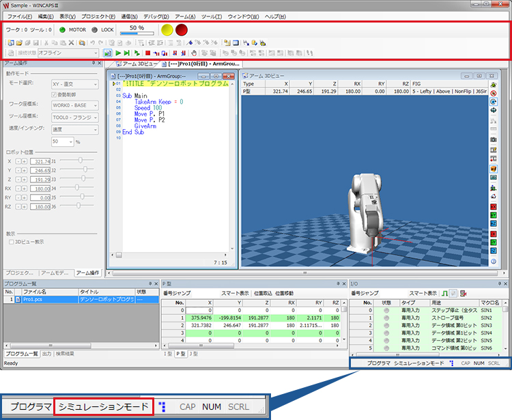The width and height of the screenshot is (512, 420).
Task: Click the MOTOR indicator toggle
Action: [x=62, y=30]
